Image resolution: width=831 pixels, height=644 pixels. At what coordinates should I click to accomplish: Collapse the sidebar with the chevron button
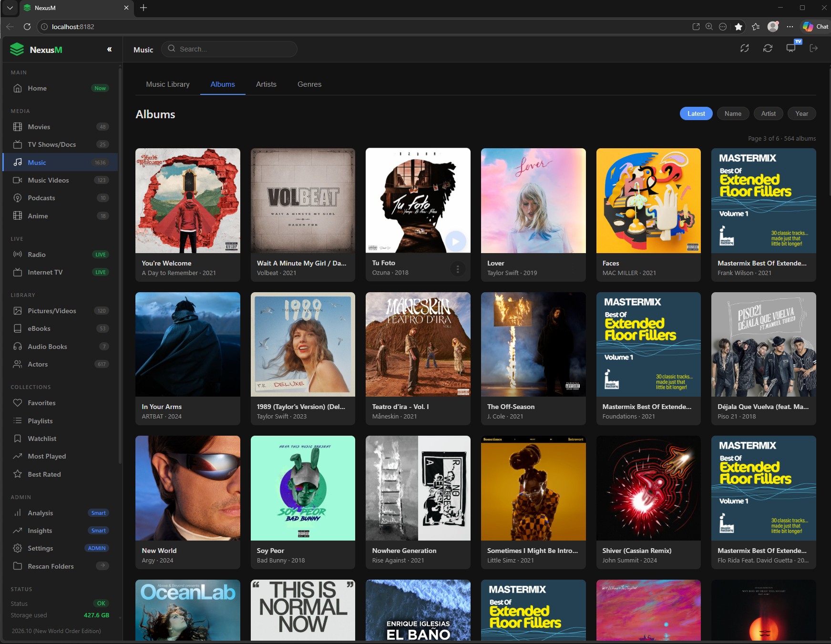[109, 49]
